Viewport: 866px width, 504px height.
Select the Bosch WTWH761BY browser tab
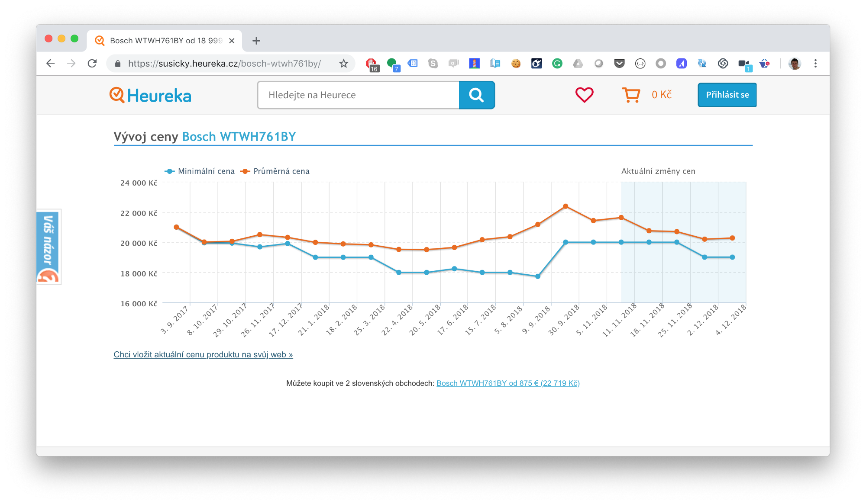pos(165,41)
